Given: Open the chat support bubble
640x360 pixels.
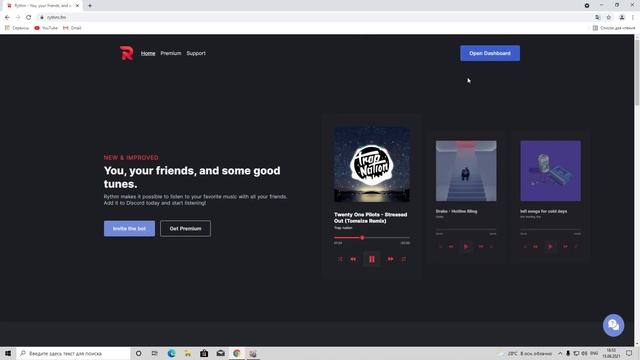Looking at the screenshot, I should tap(613, 325).
